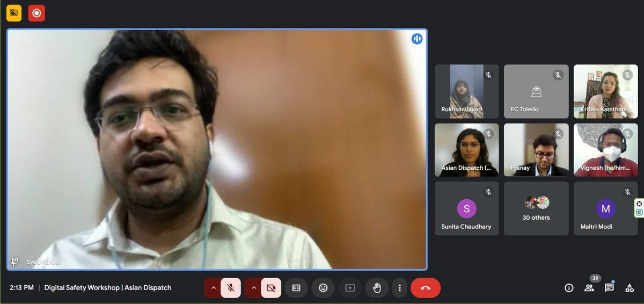Viewport: 644px width, 304px height.
Task: Expand audio settings arrow beside microphone
Action: [x=214, y=288]
